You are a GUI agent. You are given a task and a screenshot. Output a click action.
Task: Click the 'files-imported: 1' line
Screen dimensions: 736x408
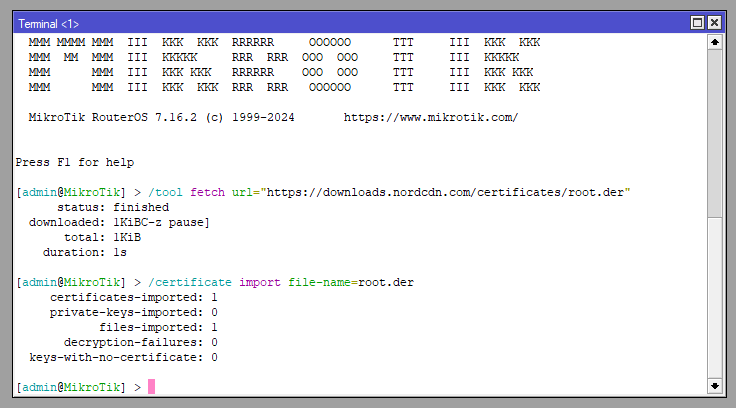coord(158,328)
